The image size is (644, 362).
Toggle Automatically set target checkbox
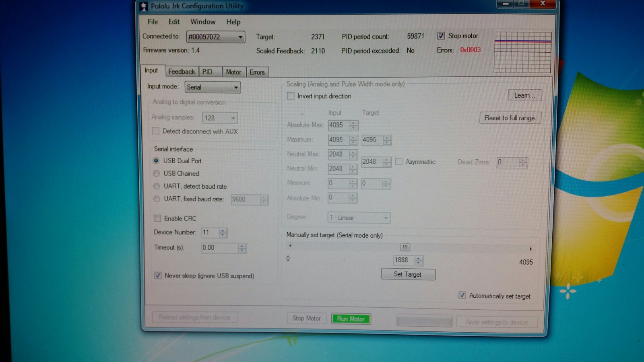pyautogui.click(x=462, y=295)
